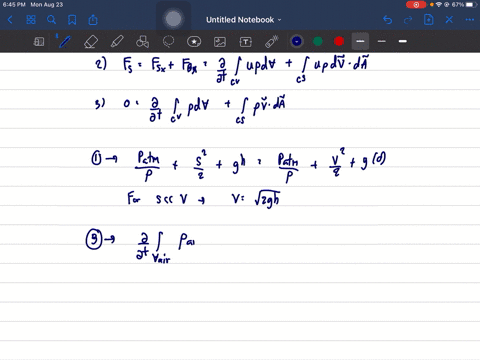Choose the Shapes tool
480x360 pixels.
tap(142, 42)
